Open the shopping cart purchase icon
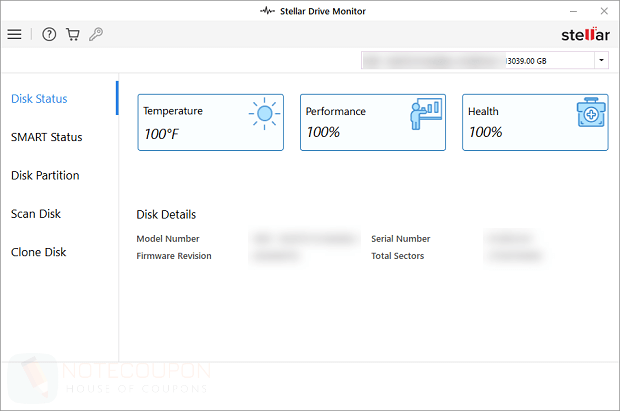 [x=72, y=34]
